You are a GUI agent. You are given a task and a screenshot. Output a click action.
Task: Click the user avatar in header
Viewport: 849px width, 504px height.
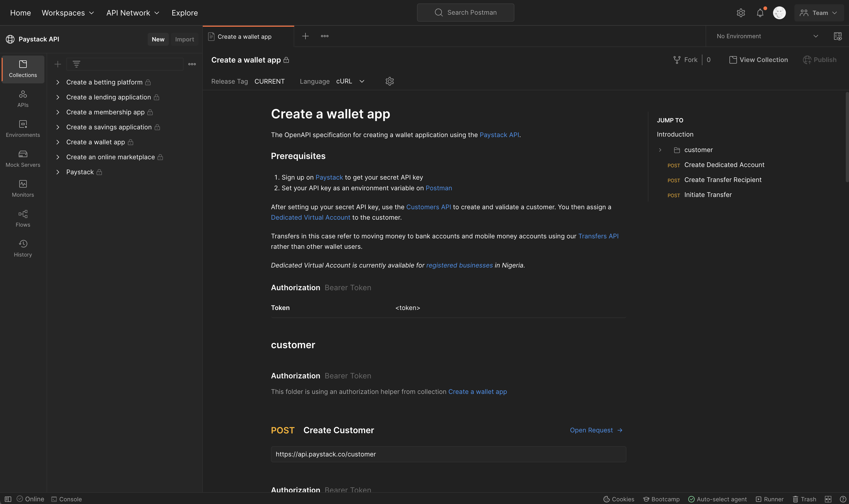pyautogui.click(x=779, y=13)
